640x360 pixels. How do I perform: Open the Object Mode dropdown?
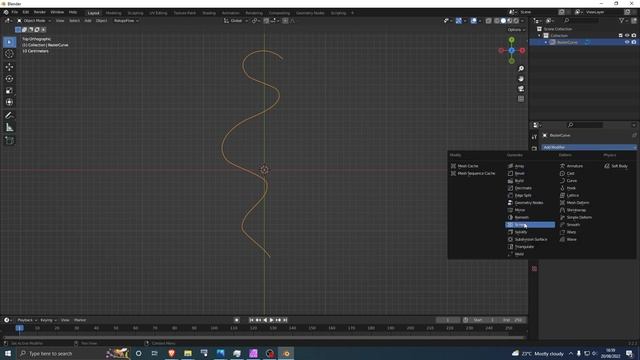(x=34, y=20)
